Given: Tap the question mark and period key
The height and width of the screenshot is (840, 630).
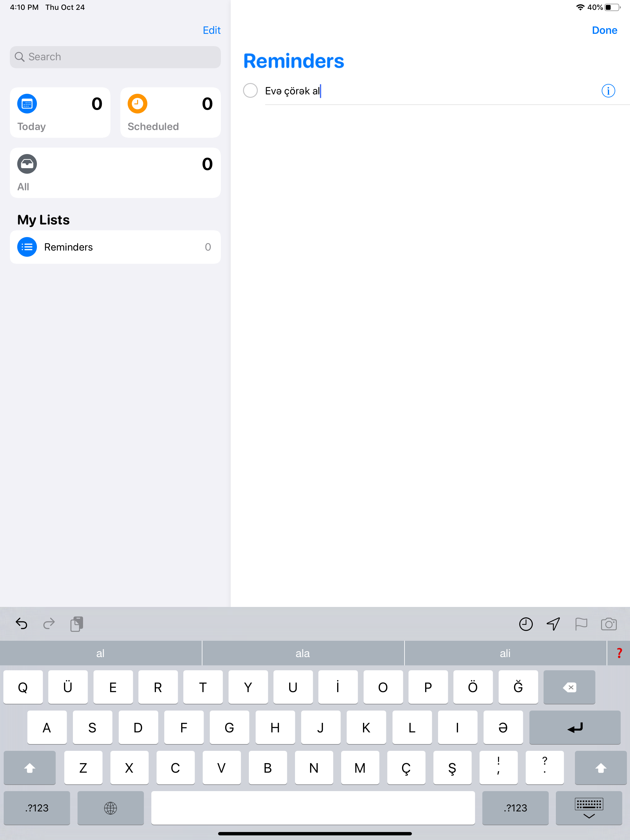Looking at the screenshot, I should point(544,767).
